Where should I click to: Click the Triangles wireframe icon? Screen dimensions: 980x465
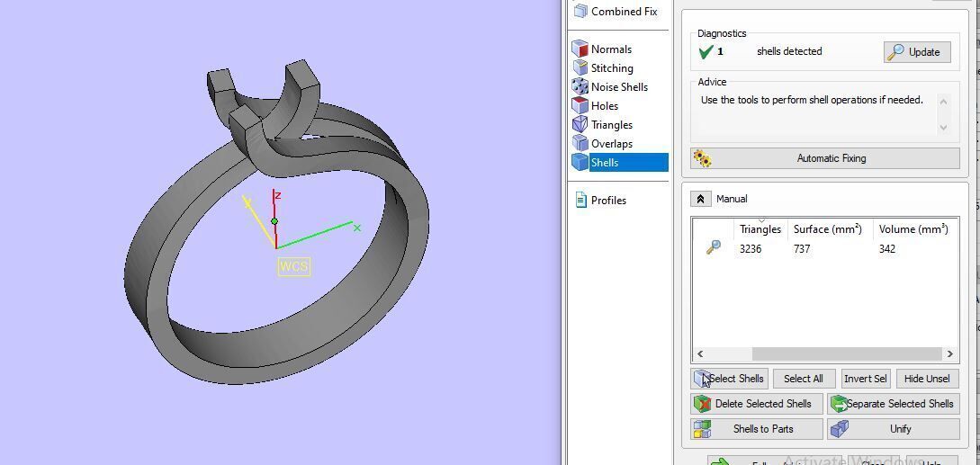[580, 124]
